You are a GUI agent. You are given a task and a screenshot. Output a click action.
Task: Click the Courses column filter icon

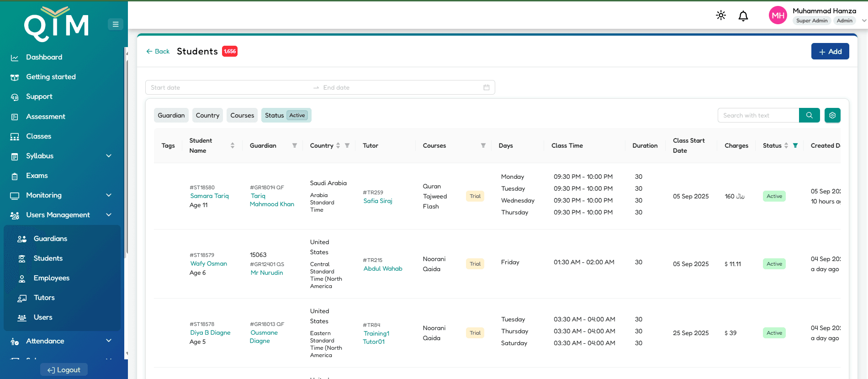(483, 145)
